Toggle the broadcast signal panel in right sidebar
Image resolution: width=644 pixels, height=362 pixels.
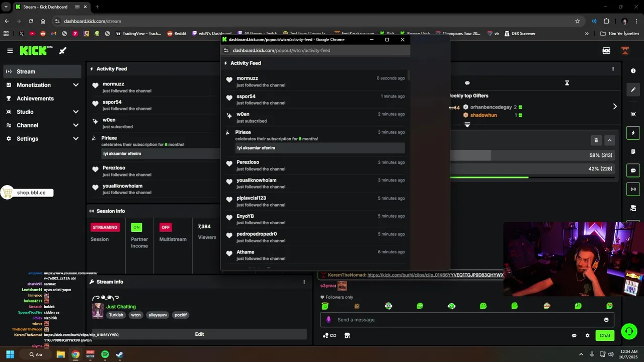(633, 189)
